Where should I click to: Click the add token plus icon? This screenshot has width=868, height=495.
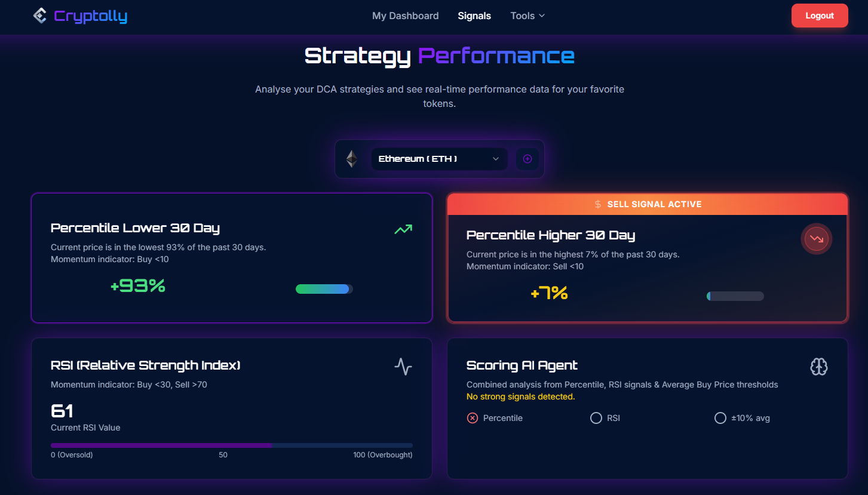point(527,159)
